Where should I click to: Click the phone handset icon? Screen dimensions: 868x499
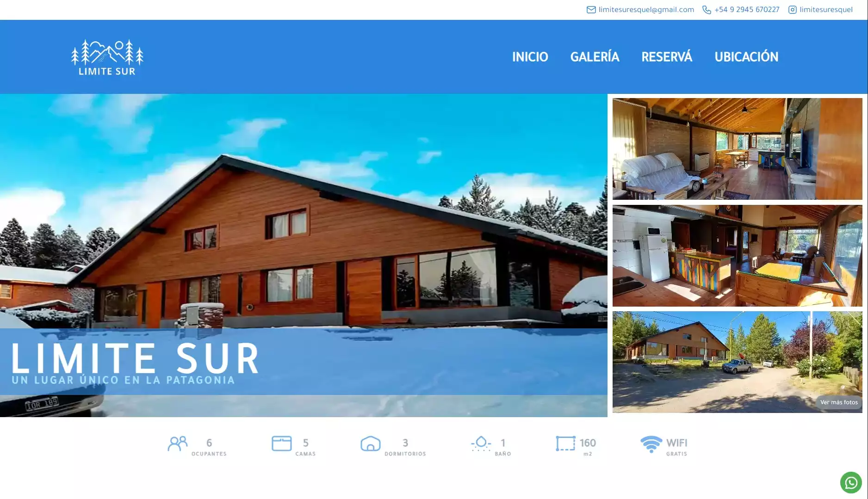point(707,10)
